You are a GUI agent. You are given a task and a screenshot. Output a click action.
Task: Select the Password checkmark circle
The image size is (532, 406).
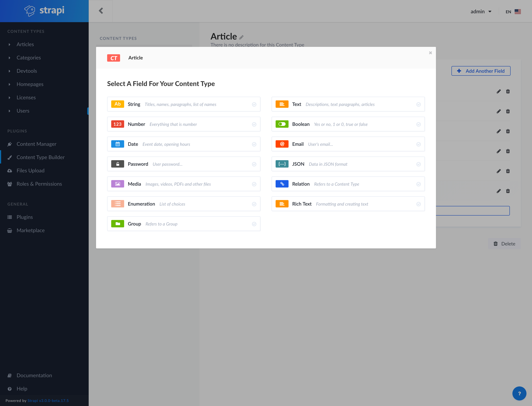click(x=254, y=164)
